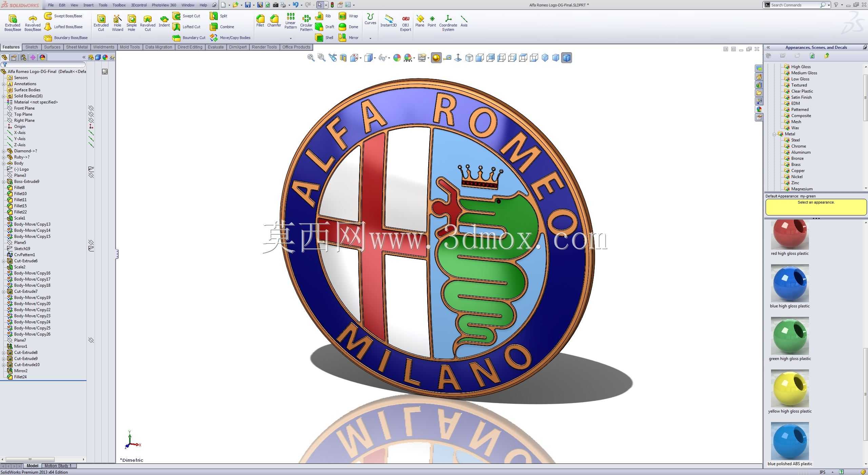Click Zoom to Fit in view toolbar
The height and width of the screenshot is (475, 868).
pyautogui.click(x=311, y=58)
